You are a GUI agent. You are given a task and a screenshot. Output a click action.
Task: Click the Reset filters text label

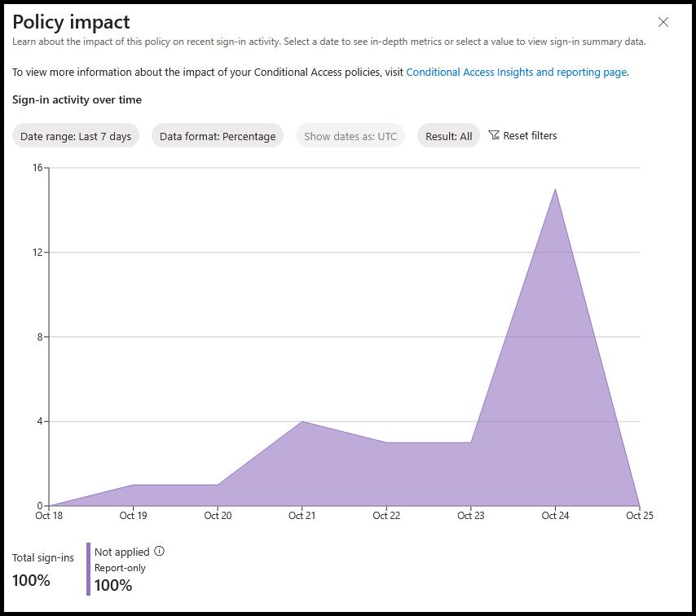530,135
